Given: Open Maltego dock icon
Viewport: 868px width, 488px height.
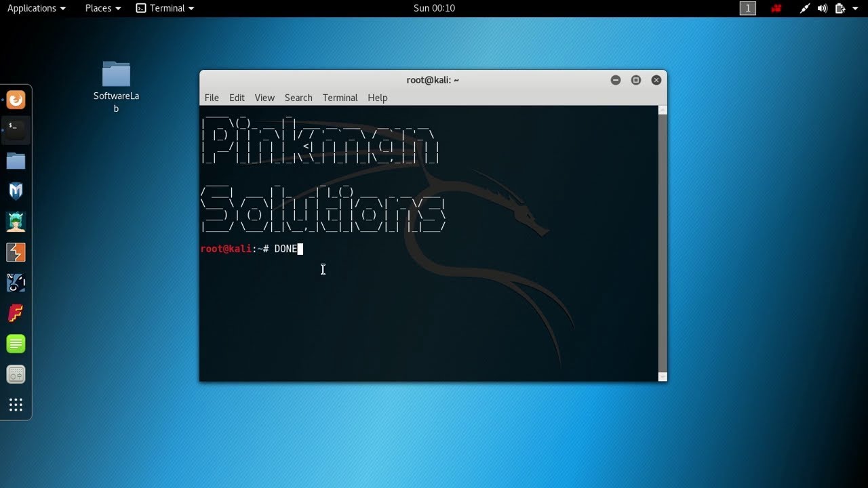Looking at the screenshot, I should pyautogui.click(x=16, y=283).
